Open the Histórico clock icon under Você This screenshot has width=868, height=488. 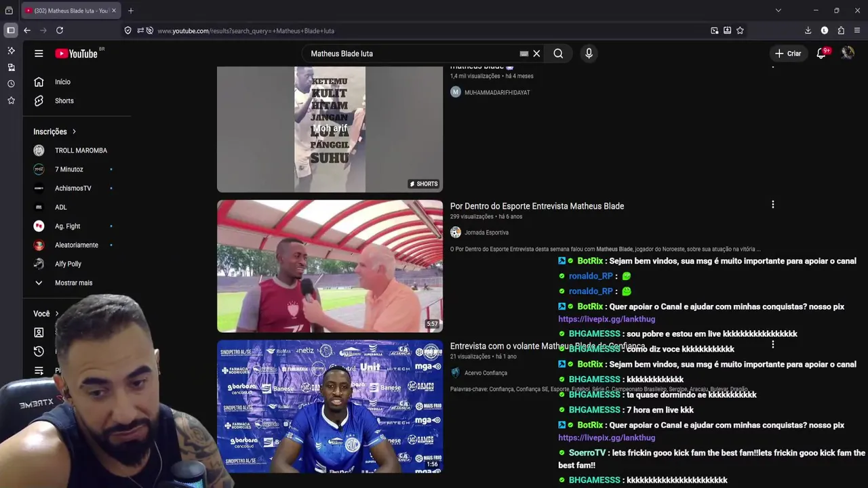point(39,351)
